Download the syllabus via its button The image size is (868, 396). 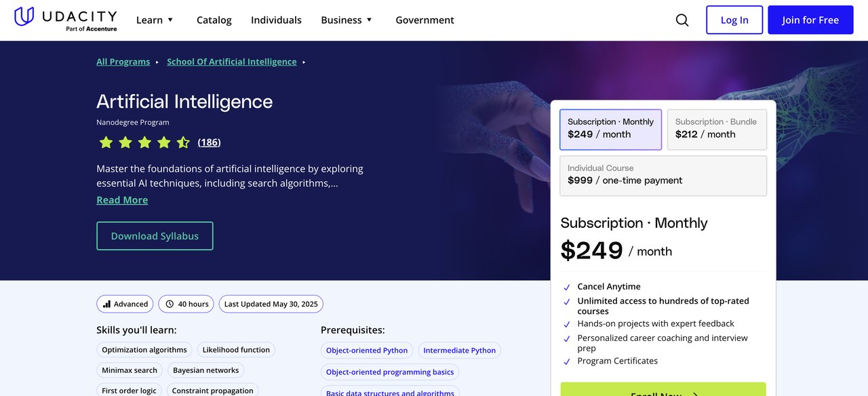click(x=155, y=236)
